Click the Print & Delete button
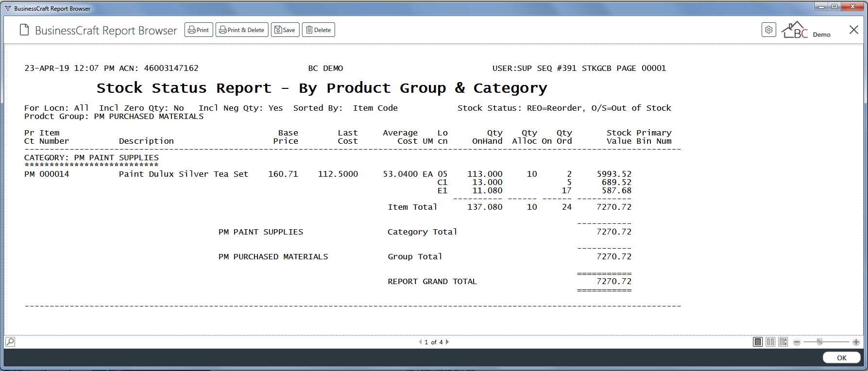This screenshot has width=868, height=371. 242,30
